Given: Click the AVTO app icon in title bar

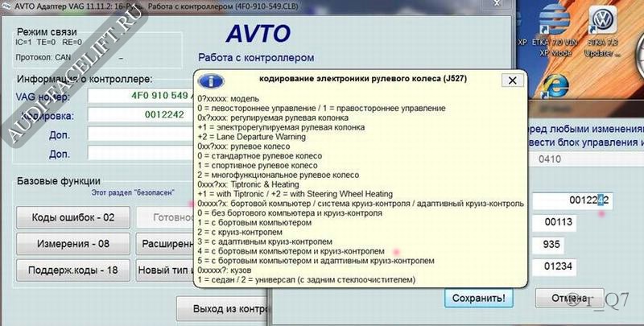Looking at the screenshot, I should (x=7, y=6).
